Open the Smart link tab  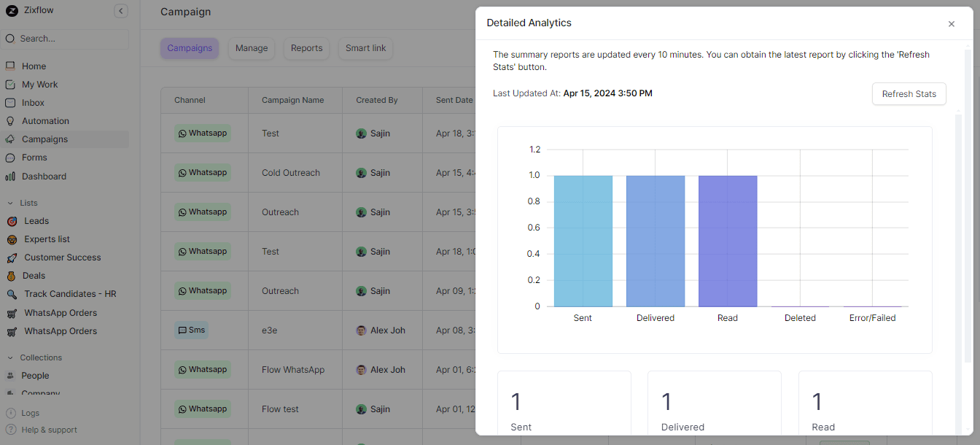click(365, 48)
